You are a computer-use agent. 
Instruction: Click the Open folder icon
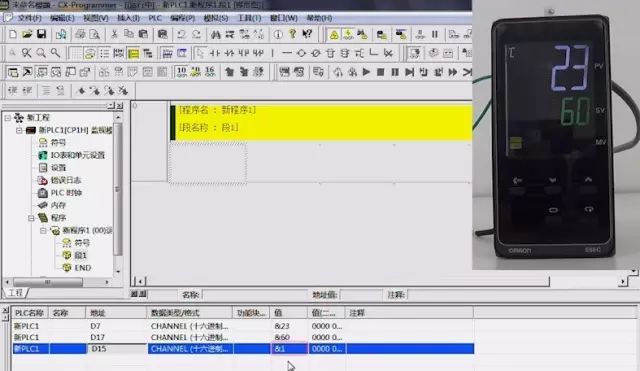coord(27,34)
